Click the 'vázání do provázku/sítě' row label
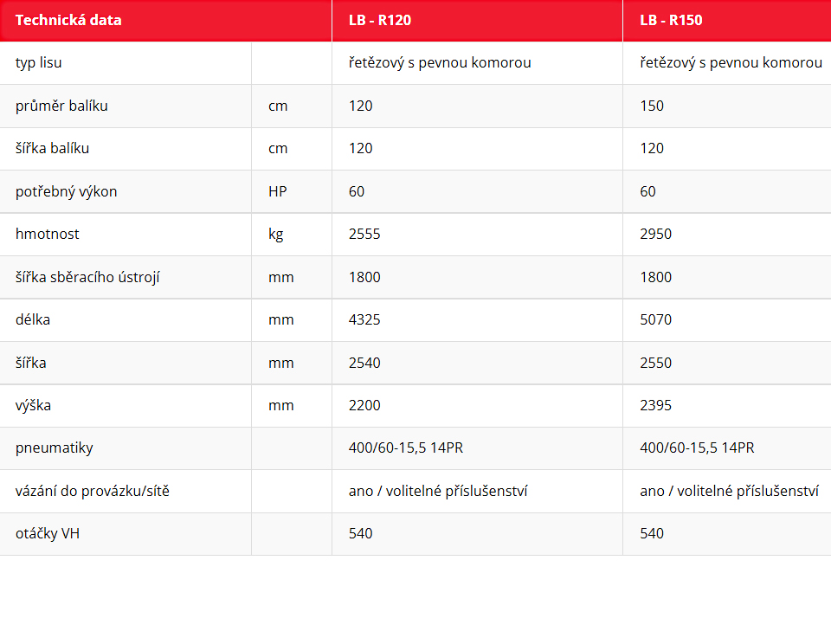 [93, 491]
